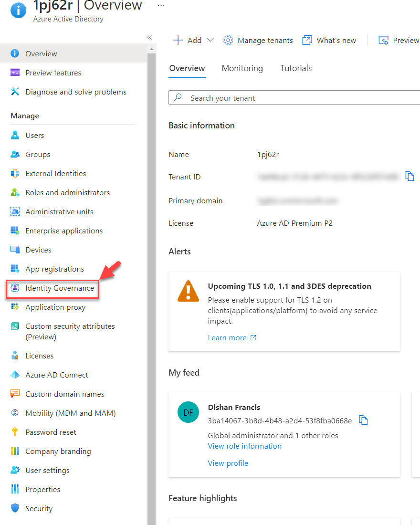Click the Enterprise applications grid icon
The width and height of the screenshot is (420, 525).
[15, 231]
